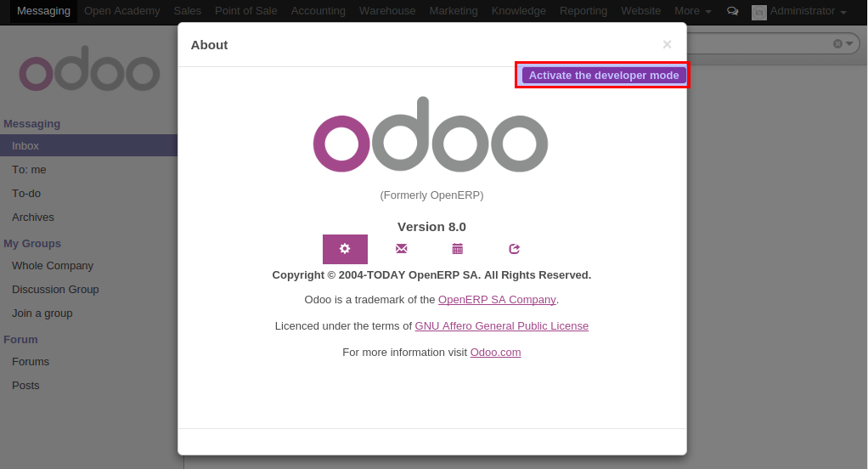Click the 'Version 8.0' text
Screen dimensions: 868x469
[431, 227]
